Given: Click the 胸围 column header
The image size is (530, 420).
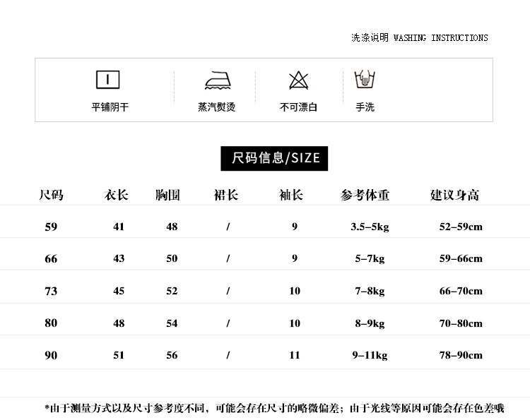Looking at the screenshot, I should pos(167,195).
